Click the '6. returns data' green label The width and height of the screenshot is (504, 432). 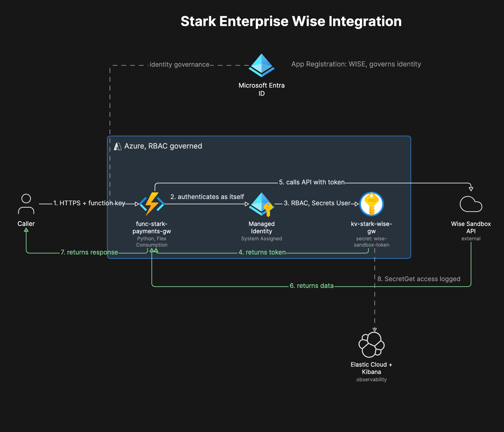tap(312, 286)
